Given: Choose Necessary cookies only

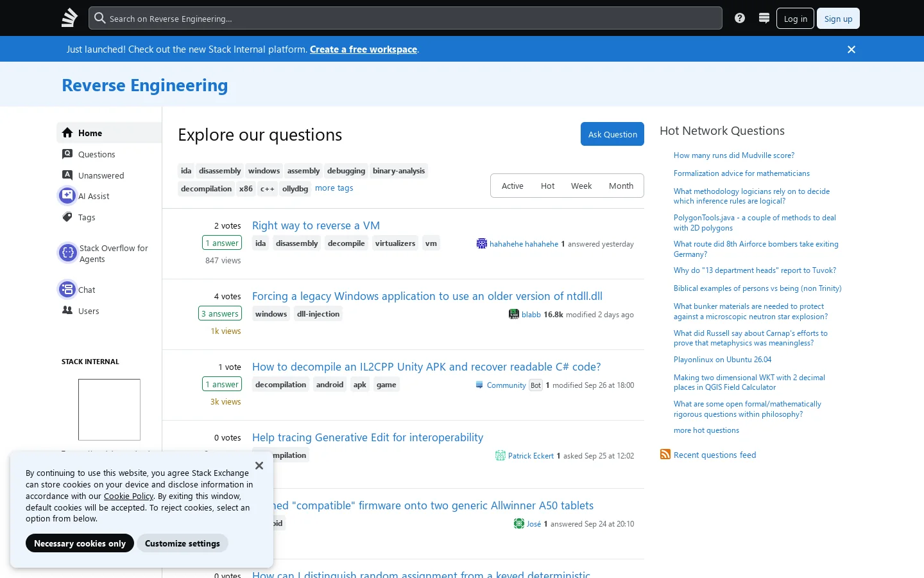Looking at the screenshot, I should click(80, 543).
